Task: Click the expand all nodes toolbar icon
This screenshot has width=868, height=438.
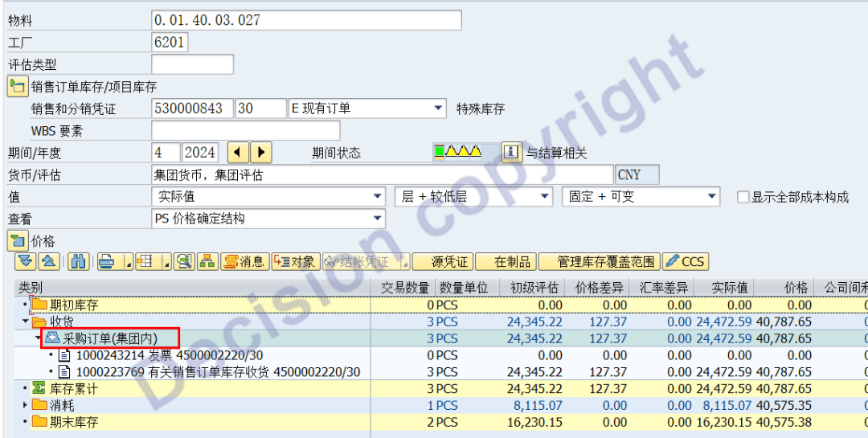Action: tap(25, 261)
